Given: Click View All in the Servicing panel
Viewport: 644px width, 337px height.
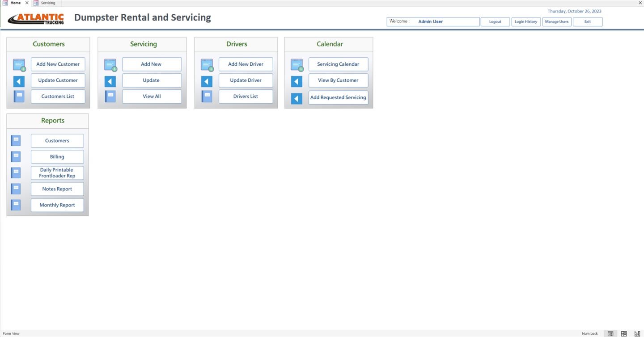Looking at the screenshot, I should (152, 96).
